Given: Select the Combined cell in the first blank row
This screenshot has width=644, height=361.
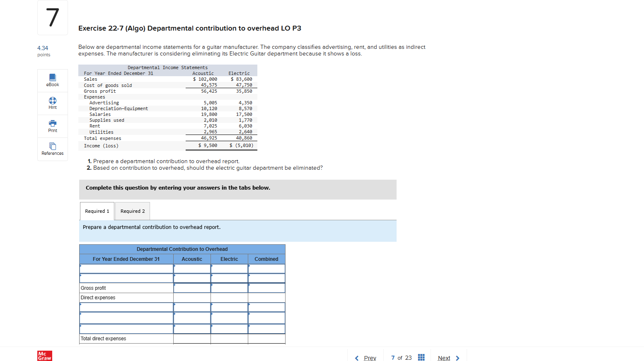Looking at the screenshot, I should (267, 269).
